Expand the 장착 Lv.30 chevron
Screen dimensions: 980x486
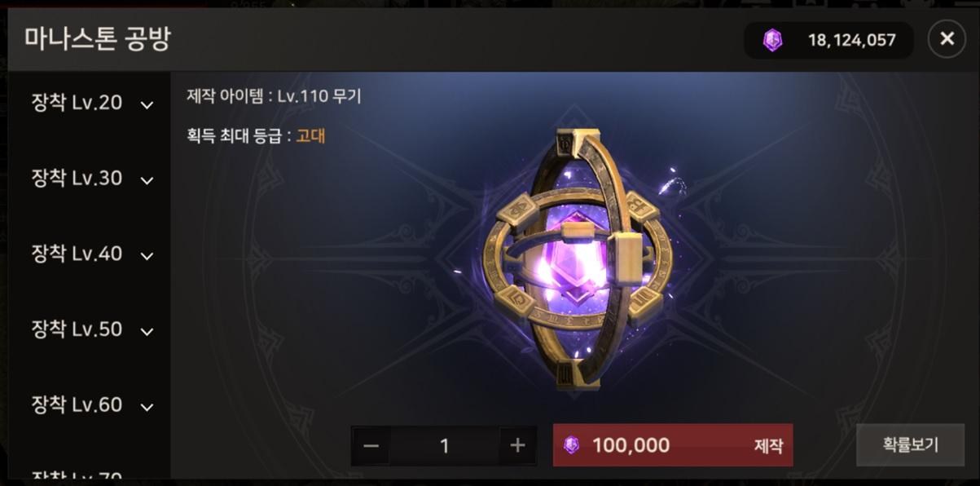(x=147, y=180)
